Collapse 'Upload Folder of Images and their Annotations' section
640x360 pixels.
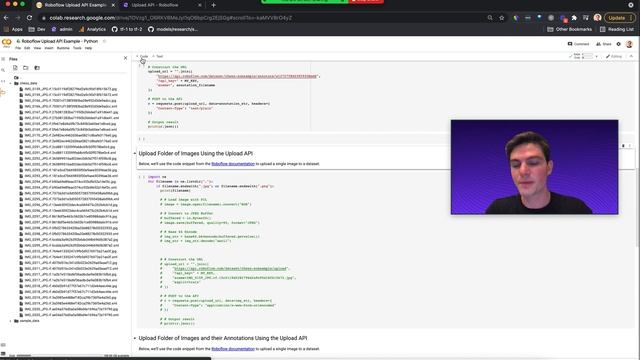point(135,338)
